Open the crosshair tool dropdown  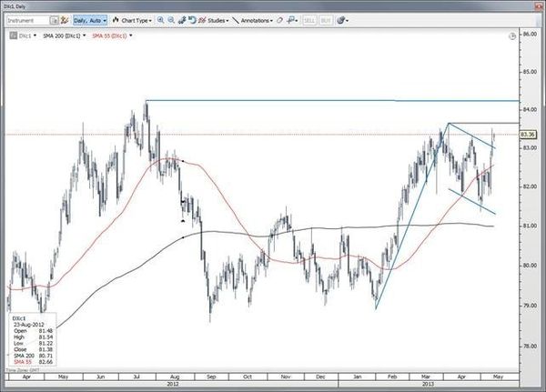[292, 21]
